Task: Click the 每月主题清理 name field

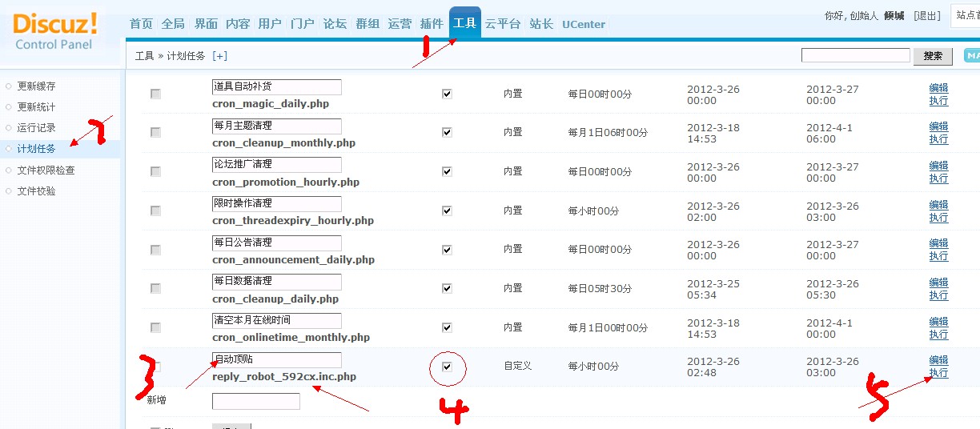Action: (277, 126)
